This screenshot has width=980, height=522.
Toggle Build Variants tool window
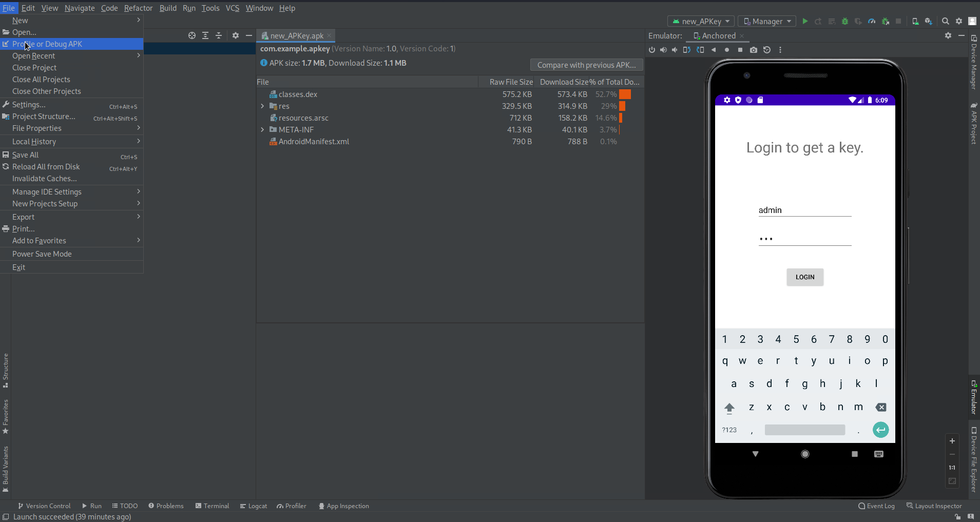point(6,469)
